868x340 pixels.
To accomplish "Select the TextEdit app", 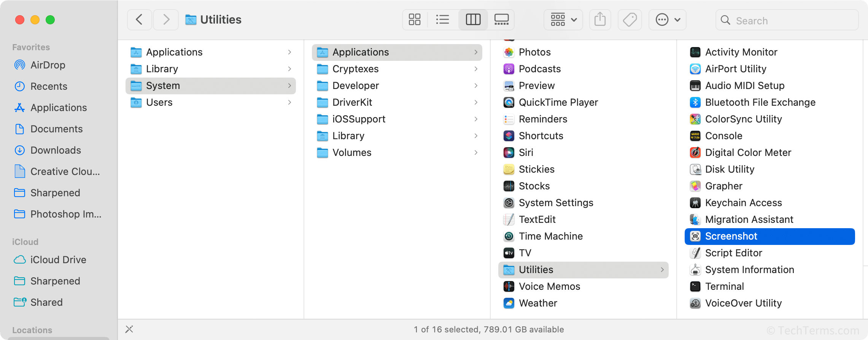I will [583, 219].
